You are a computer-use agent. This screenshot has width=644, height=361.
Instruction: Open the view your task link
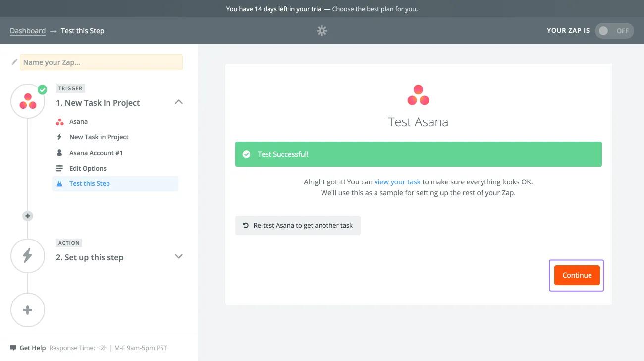397,182
